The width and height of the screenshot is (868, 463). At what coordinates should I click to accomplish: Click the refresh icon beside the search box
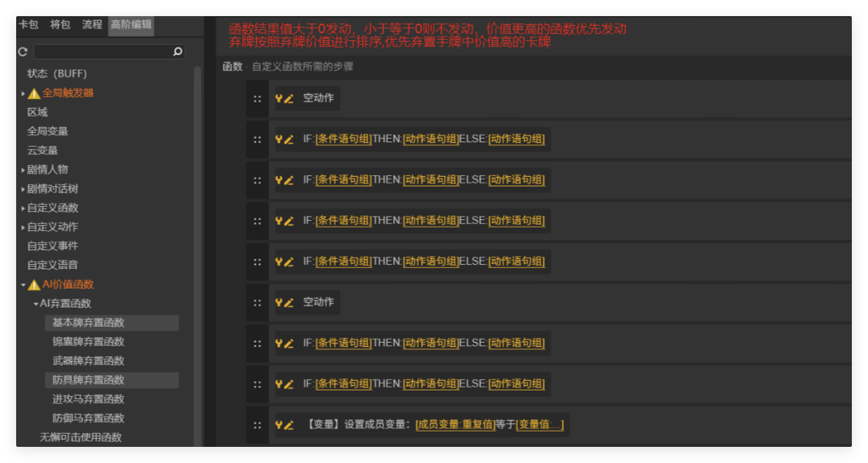[23, 51]
